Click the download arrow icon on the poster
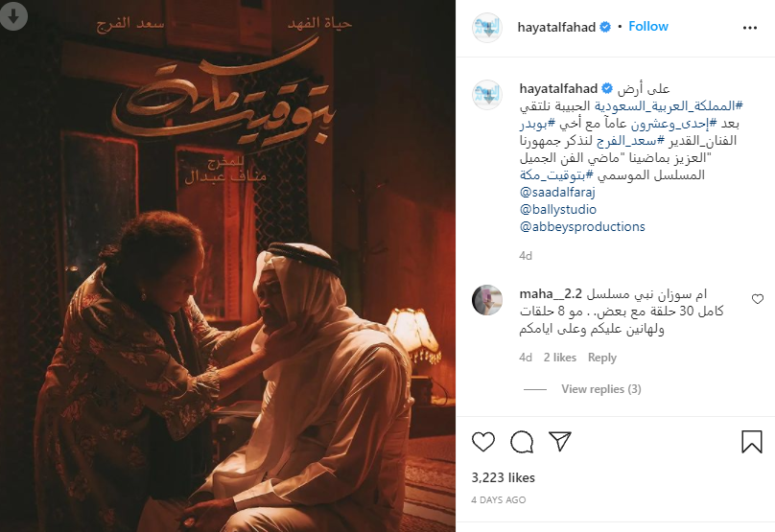This screenshot has height=532, width=775. pos(13,15)
